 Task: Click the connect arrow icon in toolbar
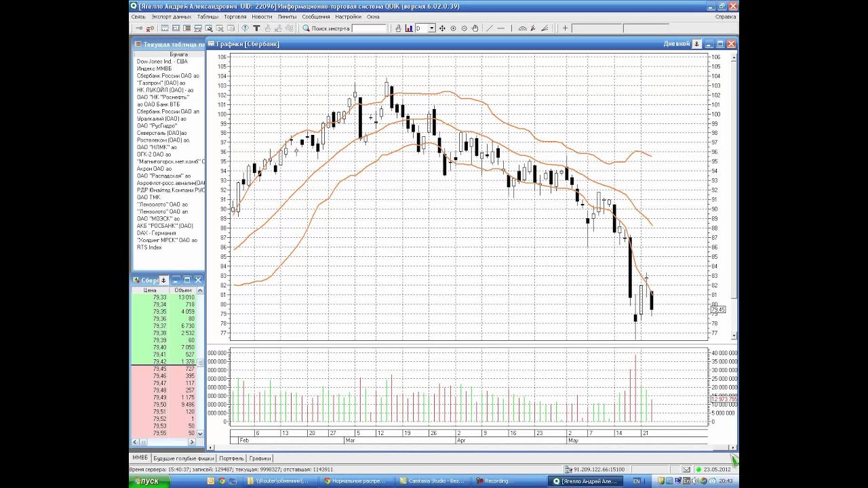pyautogui.click(x=139, y=28)
